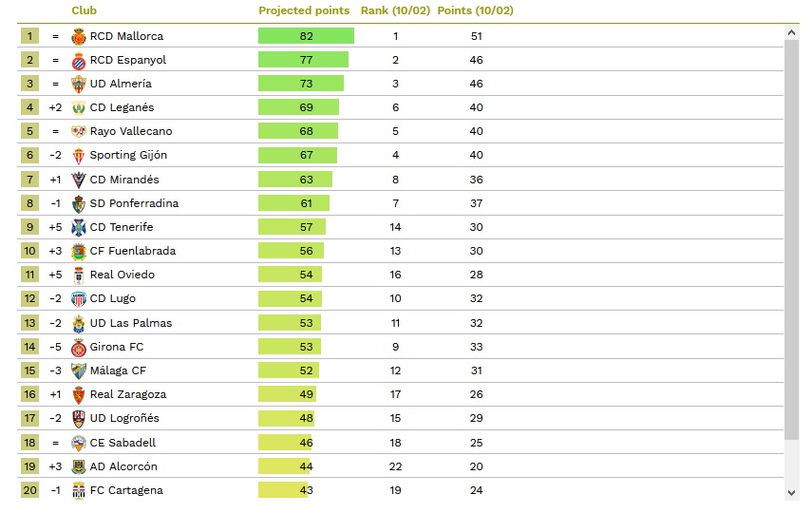Sort table by Projected points column
The height and width of the screenshot is (513, 812).
[x=304, y=10]
